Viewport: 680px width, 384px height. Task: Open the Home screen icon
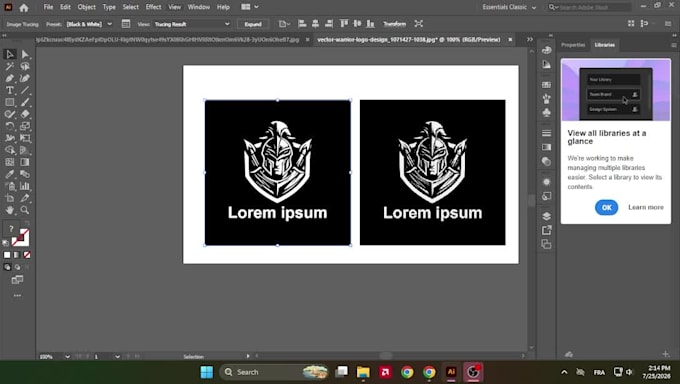[x=24, y=7]
